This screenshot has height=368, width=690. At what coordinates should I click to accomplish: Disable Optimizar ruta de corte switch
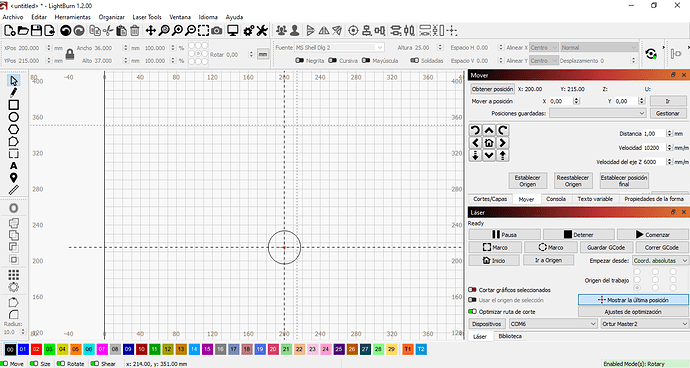[x=472, y=311]
